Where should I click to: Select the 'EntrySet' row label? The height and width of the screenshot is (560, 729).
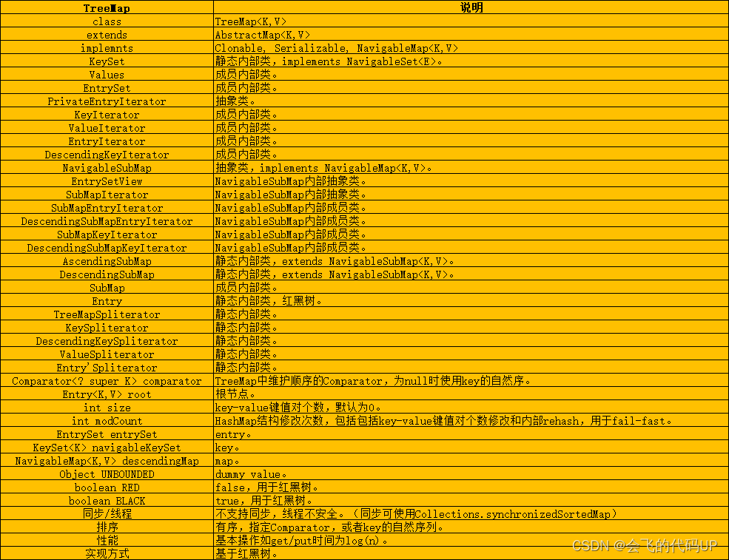click(107, 88)
